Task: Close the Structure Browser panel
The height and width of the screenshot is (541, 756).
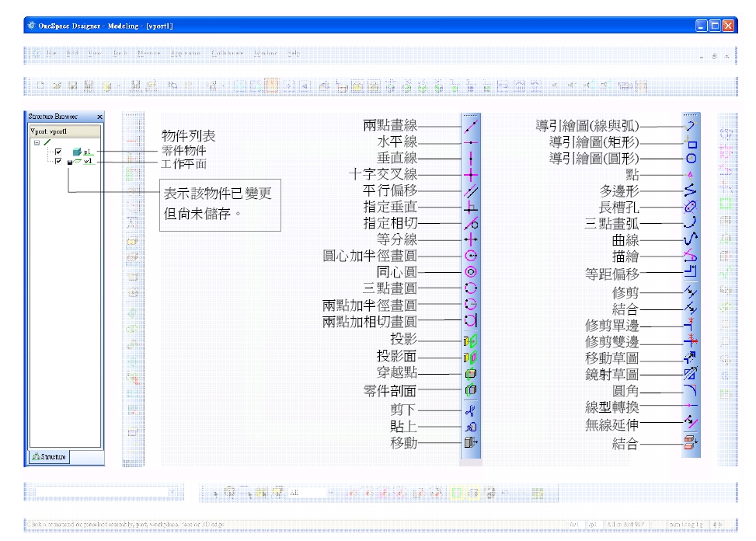Action: point(99,117)
